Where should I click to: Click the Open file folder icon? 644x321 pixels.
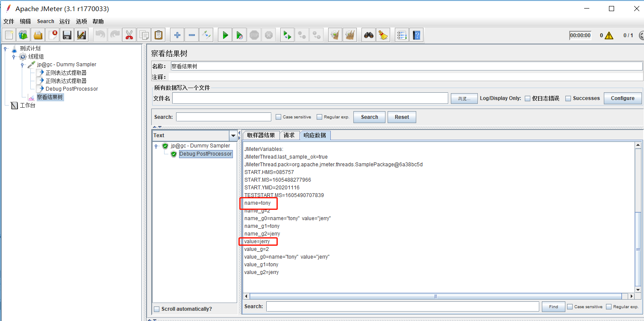point(38,35)
